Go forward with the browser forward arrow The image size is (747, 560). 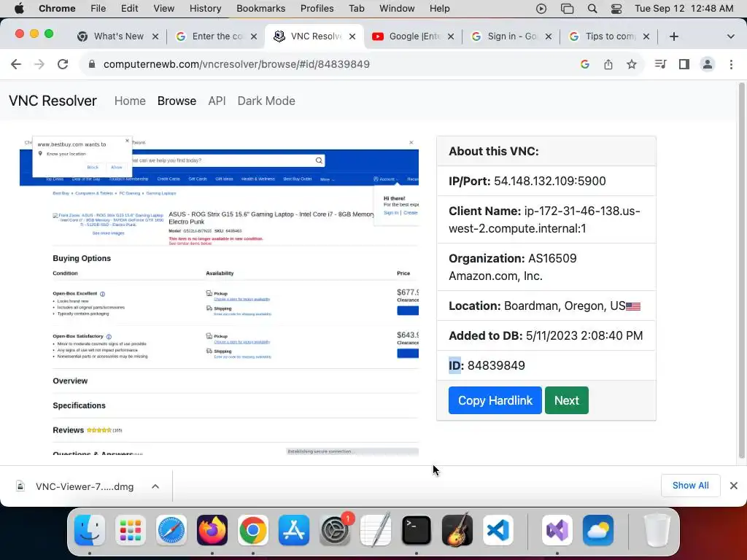(x=39, y=64)
